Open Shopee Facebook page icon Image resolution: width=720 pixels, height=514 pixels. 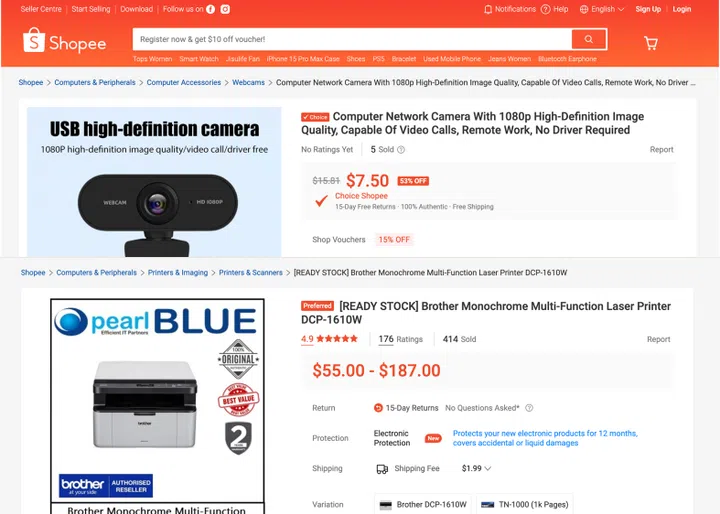210,9
